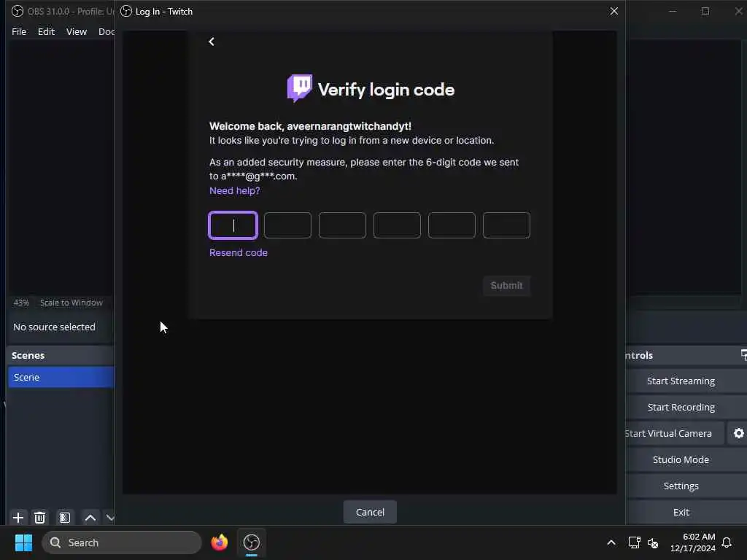
Task: Remove selected scene with trash icon
Action: click(40, 517)
